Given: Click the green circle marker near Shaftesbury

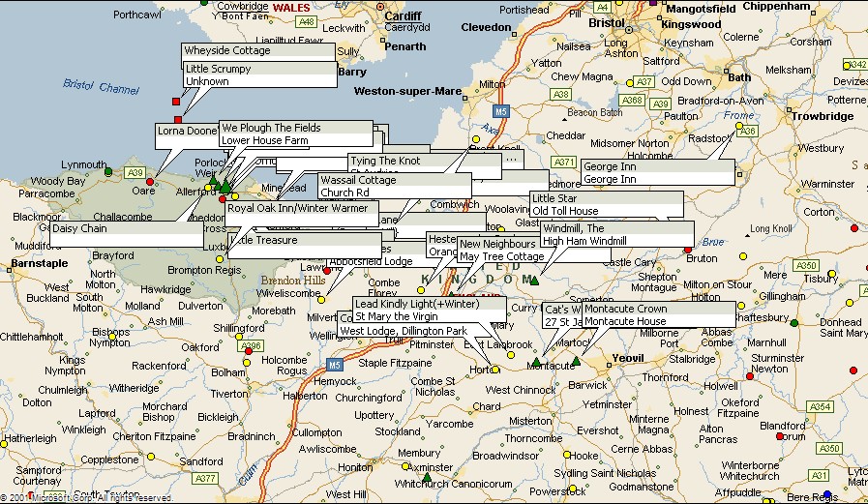Looking at the screenshot, I should pos(794,322).
